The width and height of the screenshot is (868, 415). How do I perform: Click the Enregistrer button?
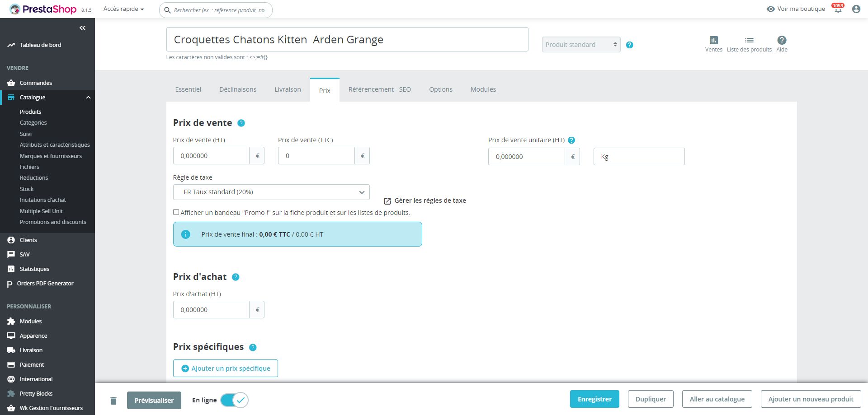point(594,399)
